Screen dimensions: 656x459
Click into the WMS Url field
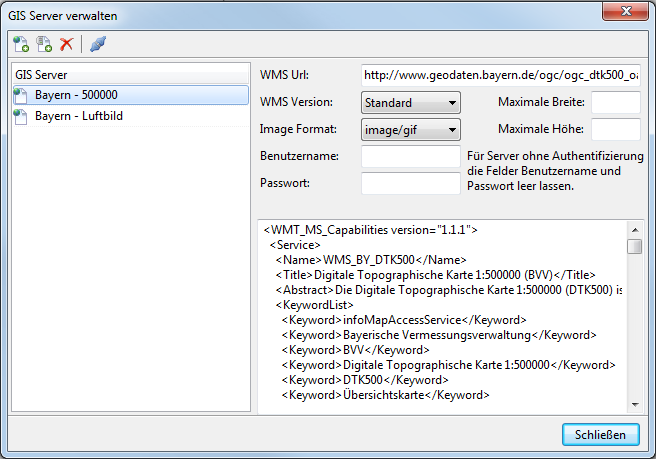coord(499,75)
